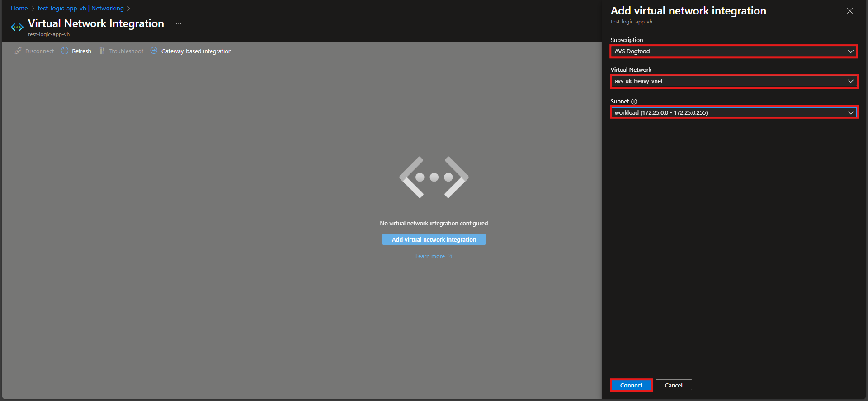Expand the Subnet dropdown showing workload

[733, 113]
